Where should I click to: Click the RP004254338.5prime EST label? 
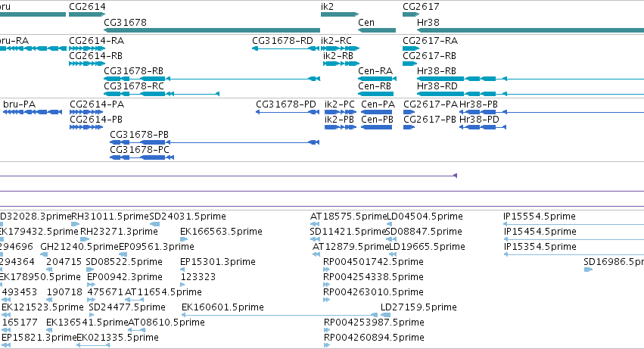tap(373, 277)
